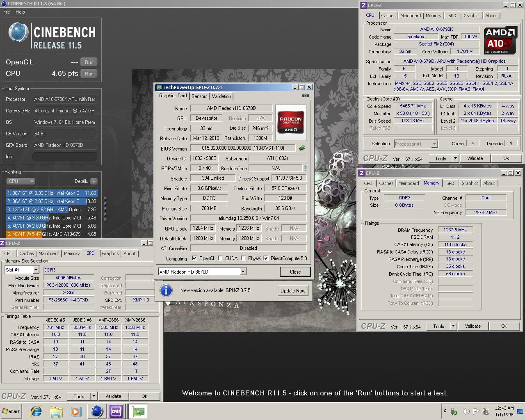
Task: Click the GPU Clock 1204 MHz value
Action: (203, 228)
